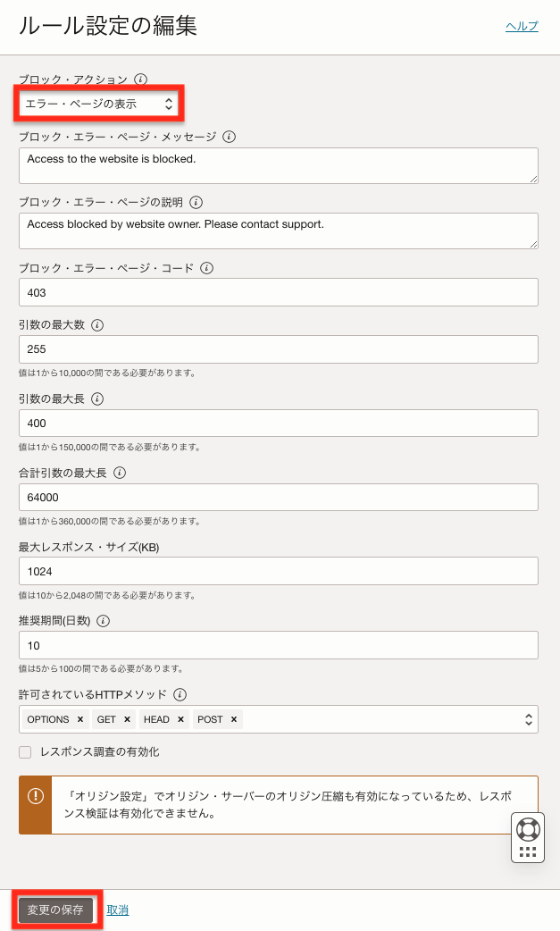Open the 推奨期間(日数) info tooltip
Image resolution: width=560 pixels, height=931 pixels.
click(104, 620)
